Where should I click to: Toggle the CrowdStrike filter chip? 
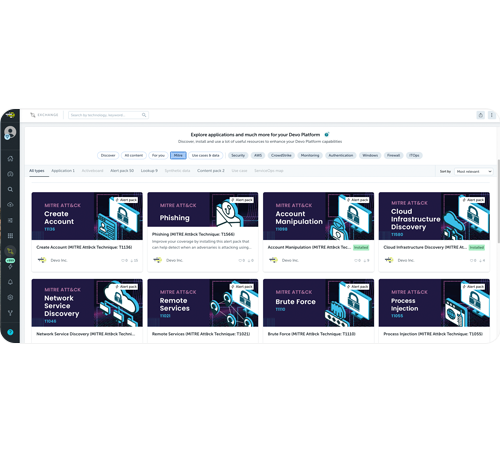point(281,155)
